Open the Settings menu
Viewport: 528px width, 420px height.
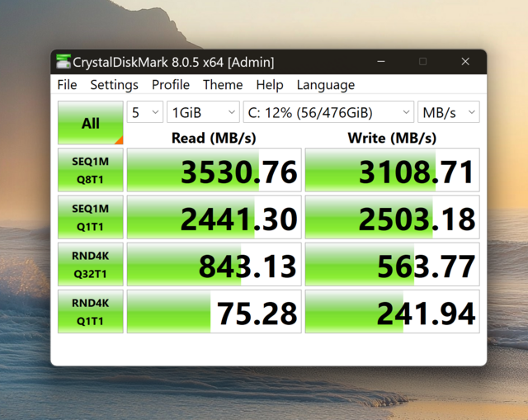pyautogui.click(x=114, y=85)
